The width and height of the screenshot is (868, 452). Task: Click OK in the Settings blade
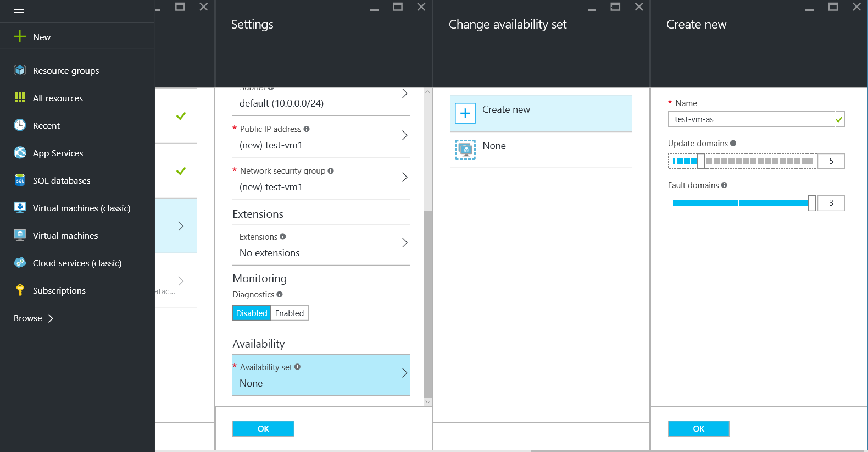click(x=263, y=428)
